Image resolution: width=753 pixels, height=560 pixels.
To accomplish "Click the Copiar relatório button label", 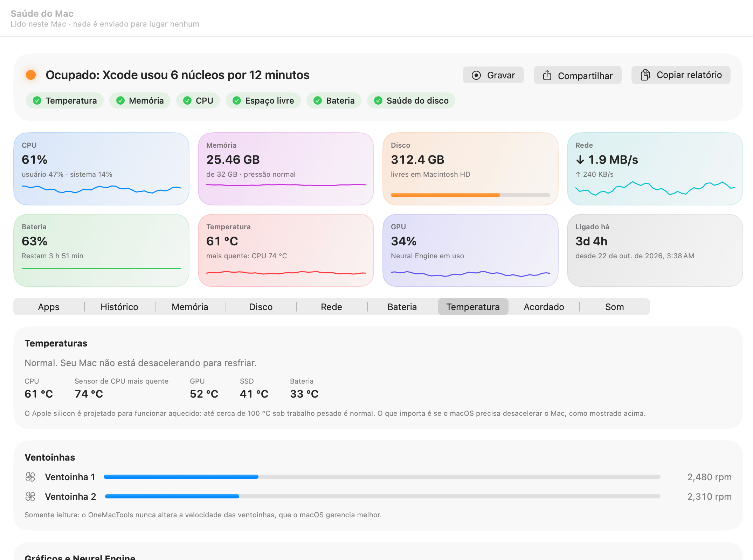I will pyautogui.click(x=689, y=75).
